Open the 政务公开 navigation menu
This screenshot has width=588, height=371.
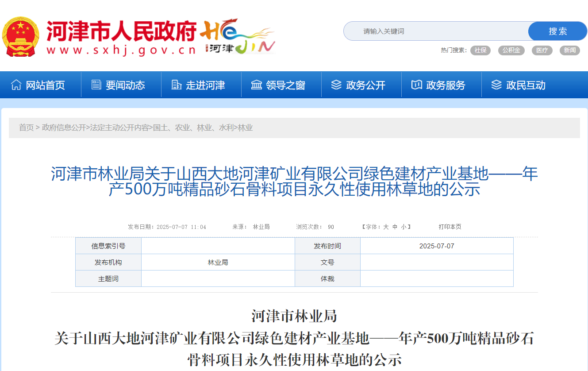(x=365, y=85)
